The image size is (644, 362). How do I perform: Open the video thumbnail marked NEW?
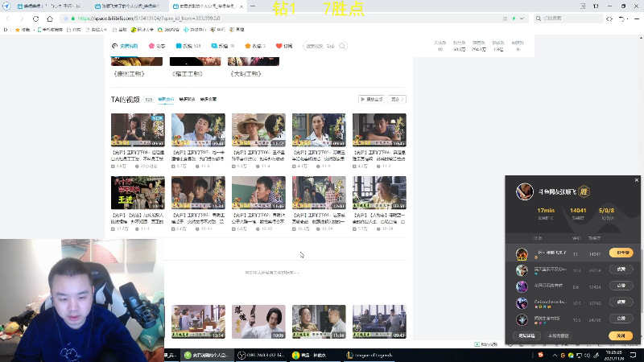pyautogui.click(x=138, y=130)
